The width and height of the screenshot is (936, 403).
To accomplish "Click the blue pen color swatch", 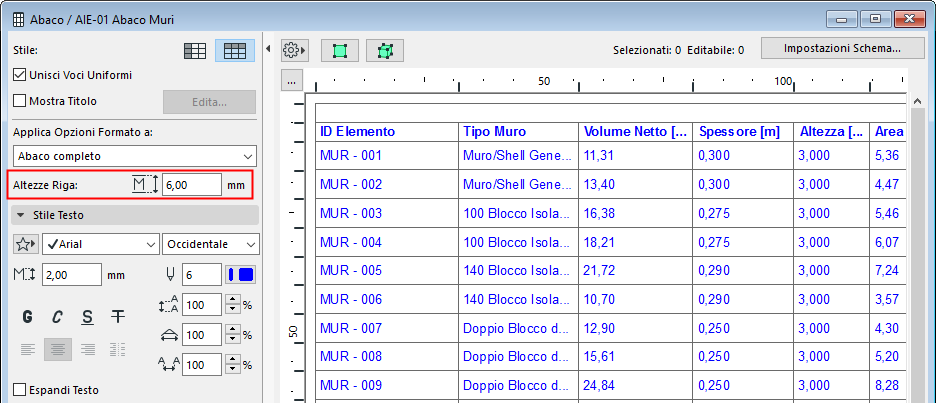I will tap(241, 275).
